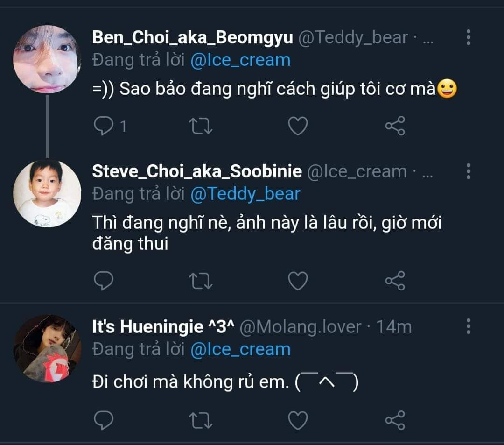
Task: Open Ben_Choi_aka_Beomgyu's profile picture
Action: tap(47, 59)
